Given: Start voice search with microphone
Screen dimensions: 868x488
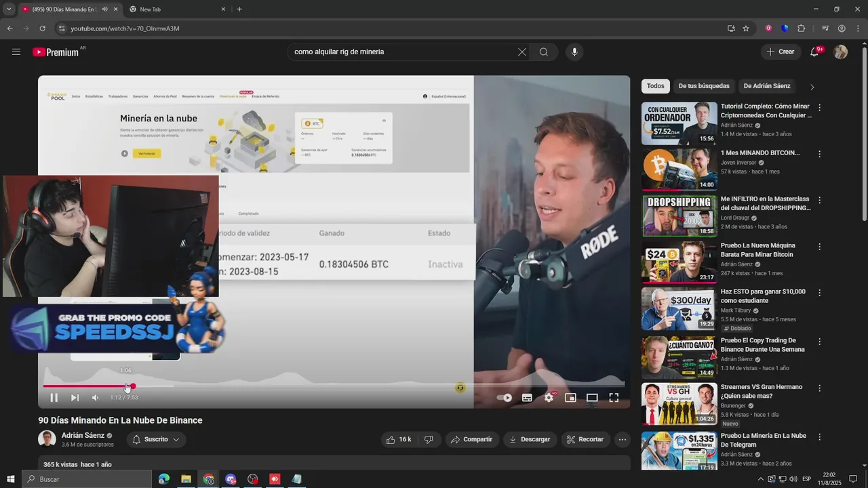Looking at the screenshot, I should pos(574,52).
